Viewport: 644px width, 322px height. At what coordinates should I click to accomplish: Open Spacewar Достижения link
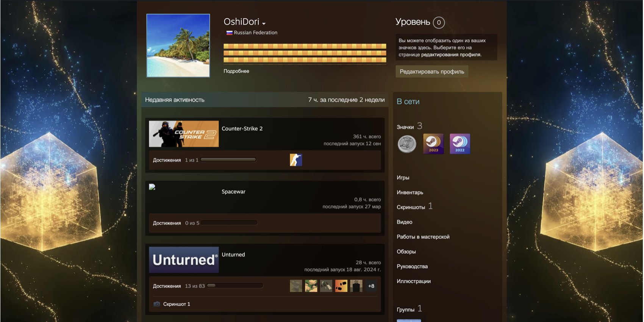point(167,223)
